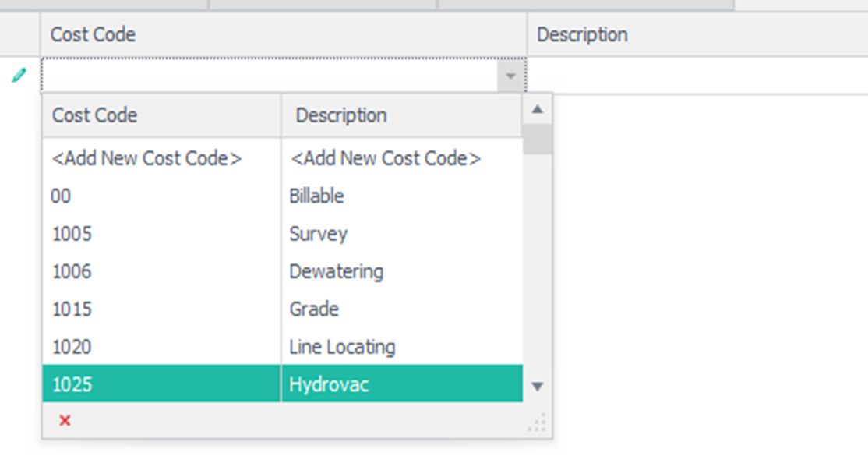Viewport: 868px width, 456px height.
Task: Click the scroll up arrow in dropdown list
Action: [537, 109]
